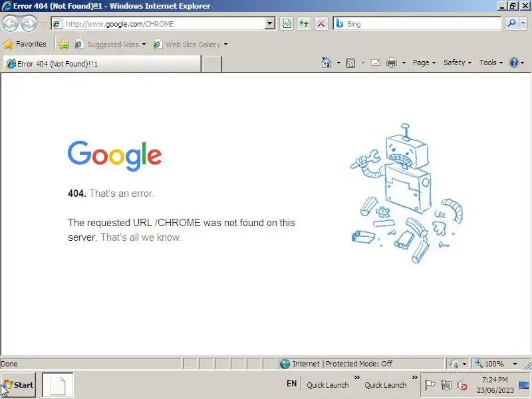The height and width of the screenshot is (399, 532).
Task: Open the Favorites center
Action: (25, 44)
